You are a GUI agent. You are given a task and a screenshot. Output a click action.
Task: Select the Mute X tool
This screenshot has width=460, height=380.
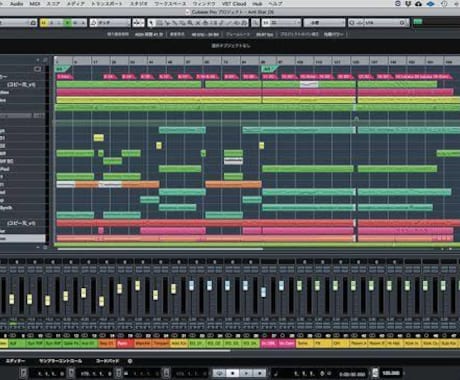(x=198, y=23)
